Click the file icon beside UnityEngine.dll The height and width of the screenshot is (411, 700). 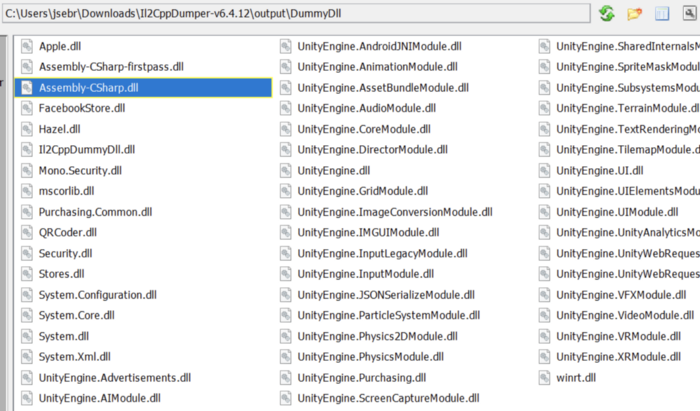click(286, 170)
